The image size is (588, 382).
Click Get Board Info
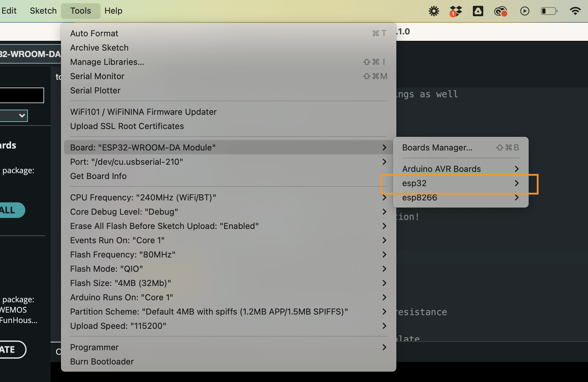pyautogui.click(x=228, y=176)
